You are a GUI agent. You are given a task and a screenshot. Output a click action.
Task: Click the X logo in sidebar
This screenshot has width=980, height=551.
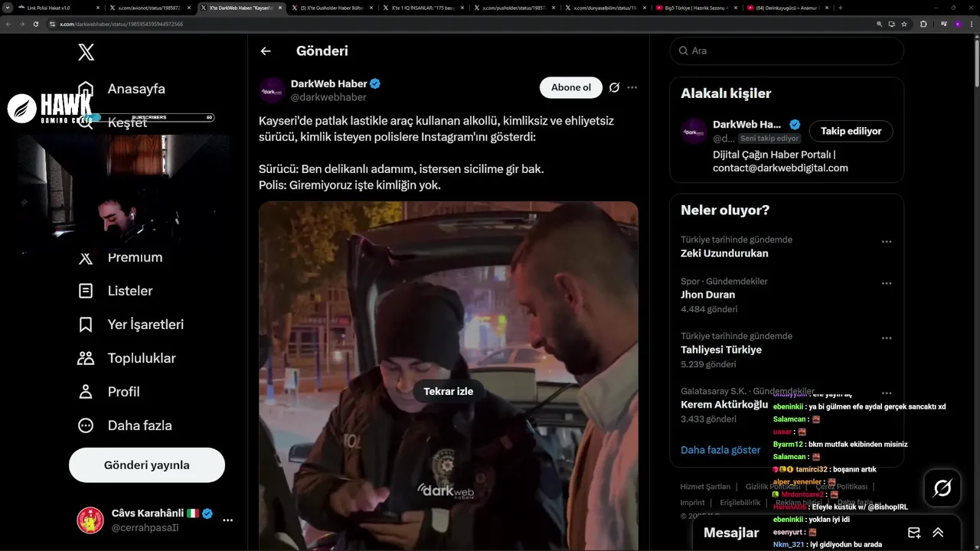(87, 52)
